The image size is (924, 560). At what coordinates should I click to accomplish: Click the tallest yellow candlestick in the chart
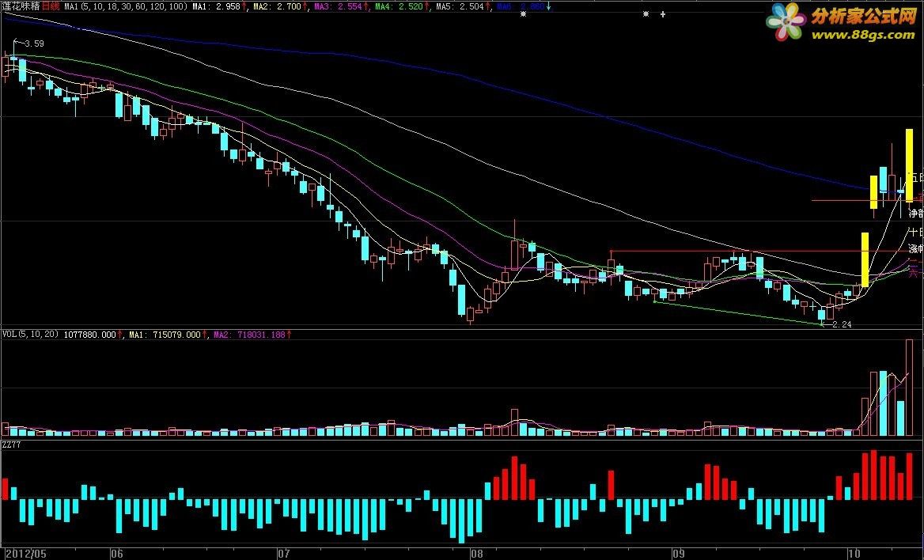(909, 165)
